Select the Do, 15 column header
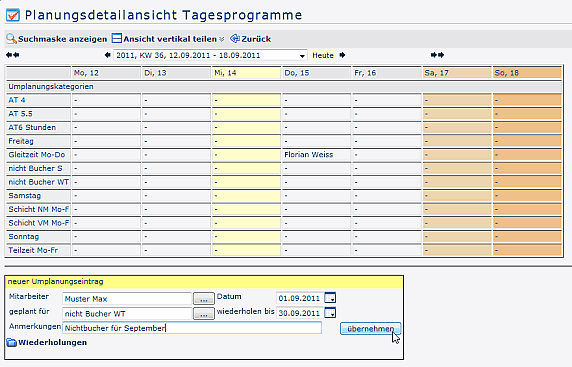Screen dimensions: 572x367 316,73
